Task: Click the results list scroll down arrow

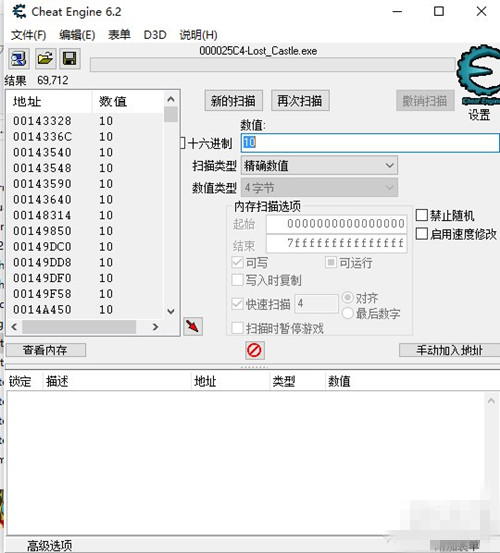Action: click(x=171, y=311)
